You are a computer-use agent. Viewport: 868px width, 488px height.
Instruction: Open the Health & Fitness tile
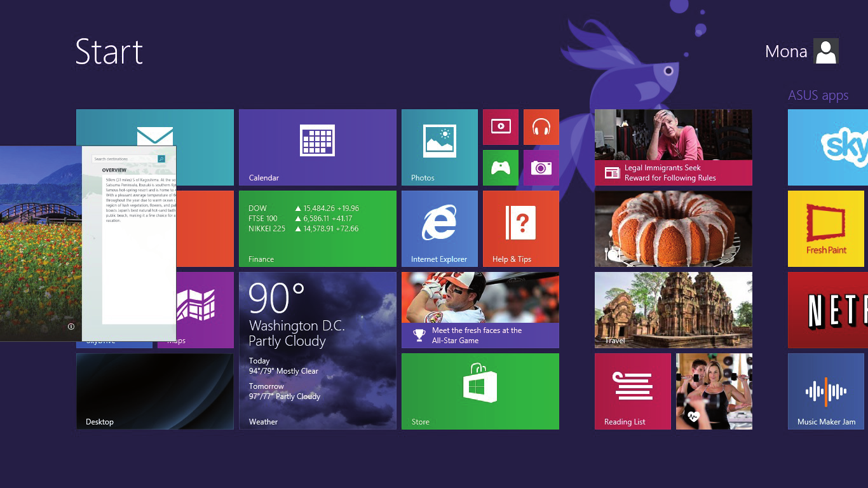[x=714, y=391]
